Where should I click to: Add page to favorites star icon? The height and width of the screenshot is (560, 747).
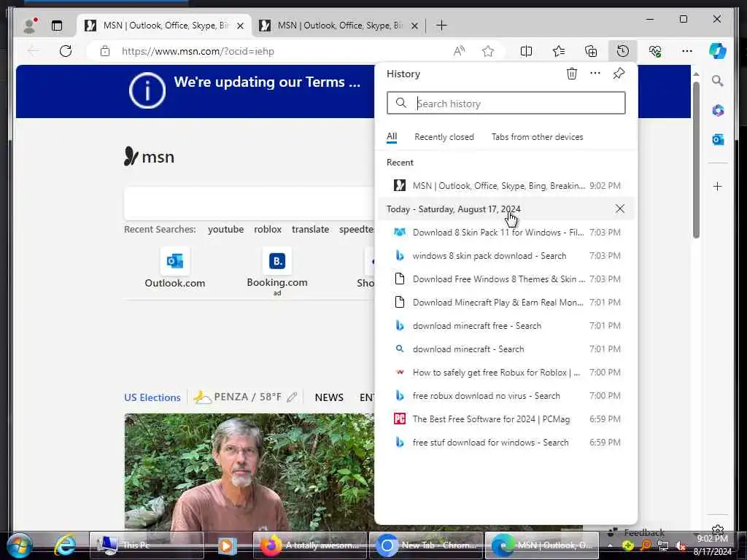[x=488, y=51]
